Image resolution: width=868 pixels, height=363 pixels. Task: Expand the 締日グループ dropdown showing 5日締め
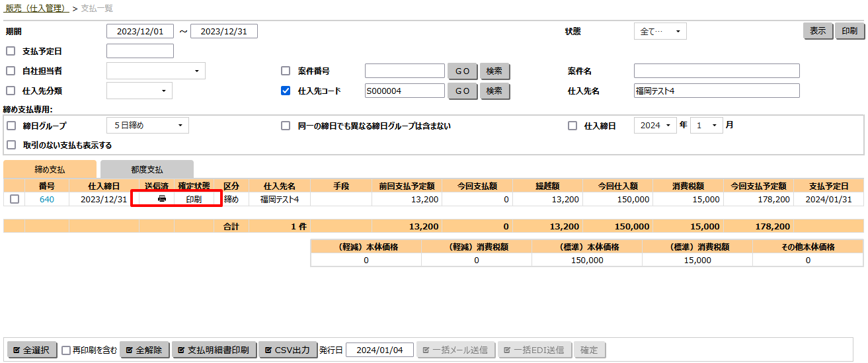[x=147, y=125]
